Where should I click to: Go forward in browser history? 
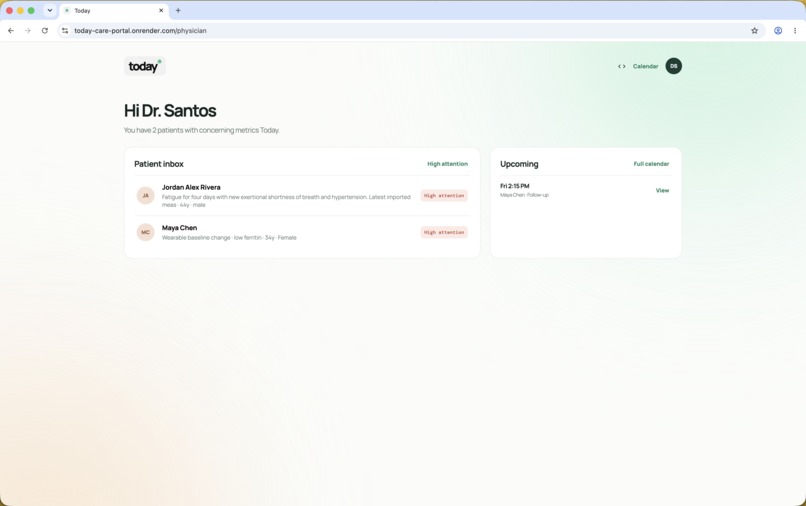click(28, 31)
